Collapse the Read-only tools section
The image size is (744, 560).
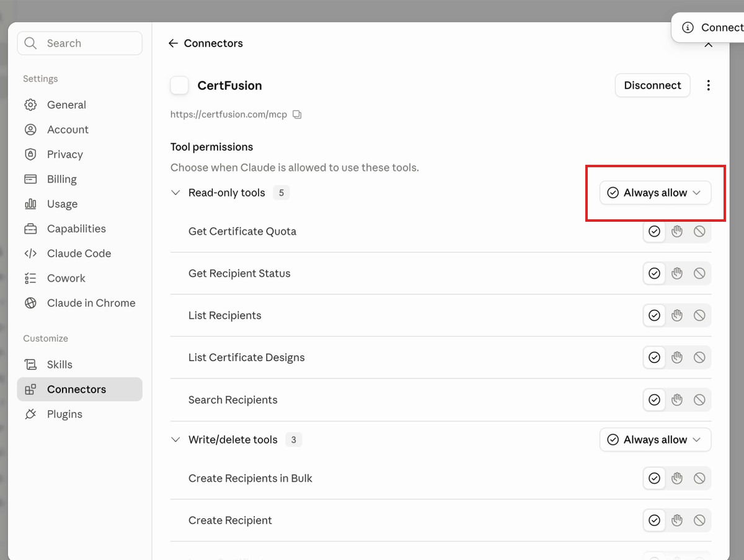tap(175, 193)
